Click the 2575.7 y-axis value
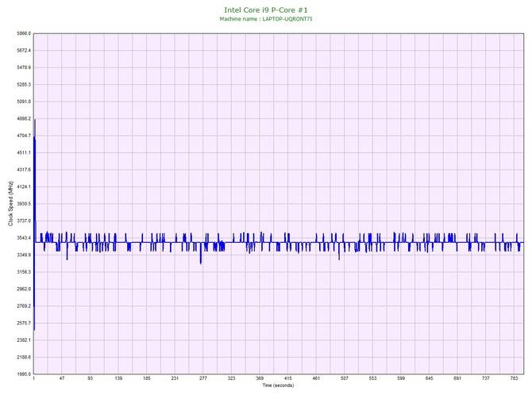 tap(24, 323)
